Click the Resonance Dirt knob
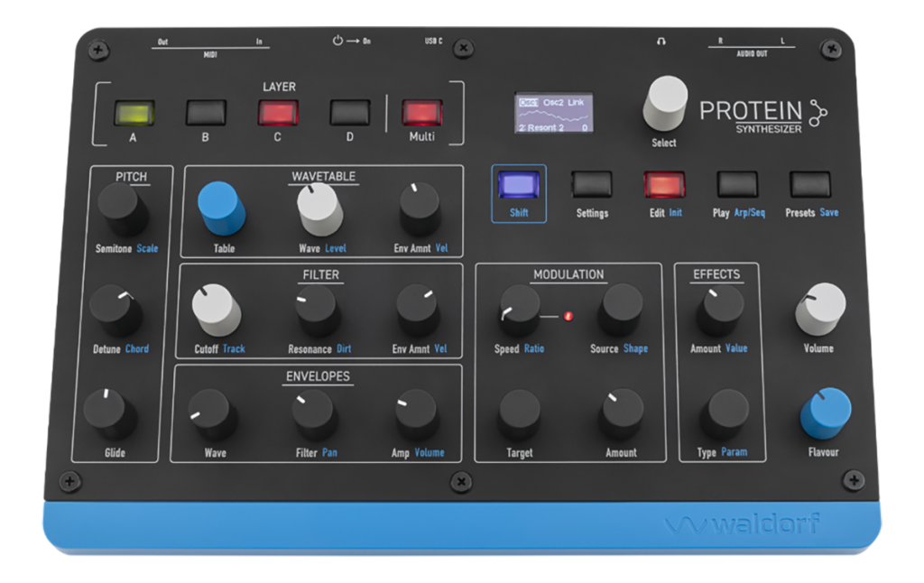 pyautogui.click(x=318, y=310)
